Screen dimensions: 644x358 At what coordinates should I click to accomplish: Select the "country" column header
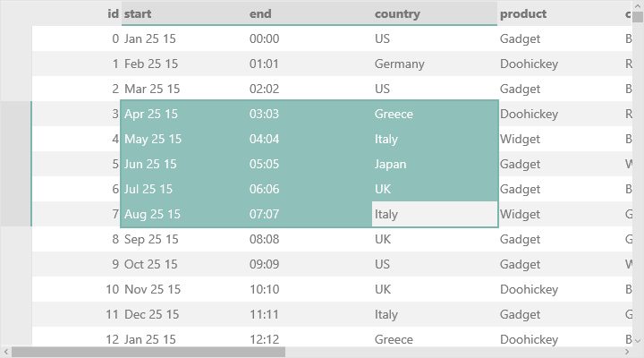434,13
